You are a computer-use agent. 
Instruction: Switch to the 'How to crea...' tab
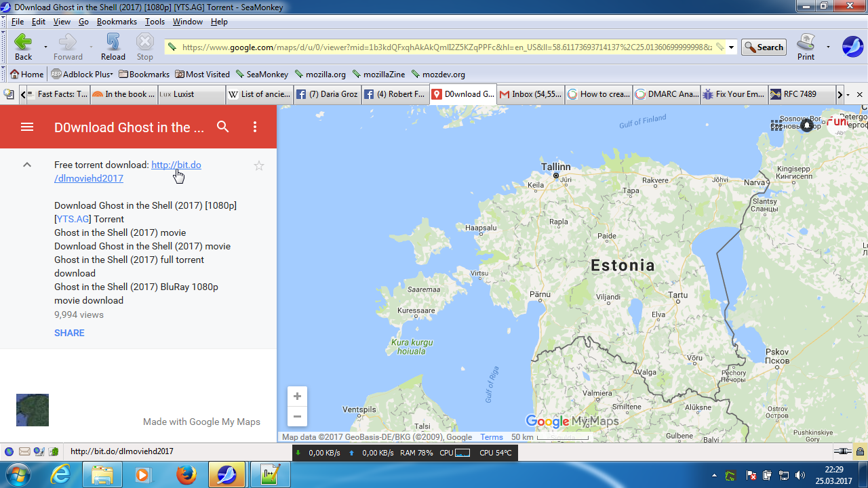598,94
